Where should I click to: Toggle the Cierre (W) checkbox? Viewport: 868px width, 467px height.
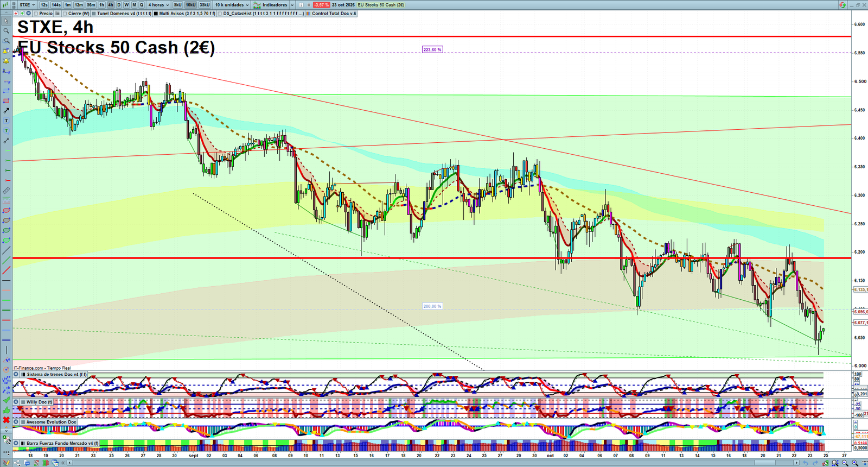tap(65, 14)
